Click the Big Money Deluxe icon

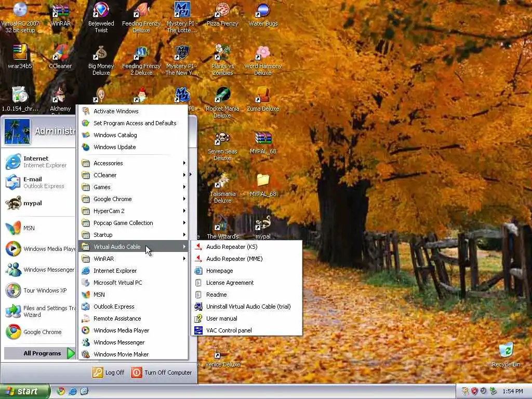coord(101,60)
